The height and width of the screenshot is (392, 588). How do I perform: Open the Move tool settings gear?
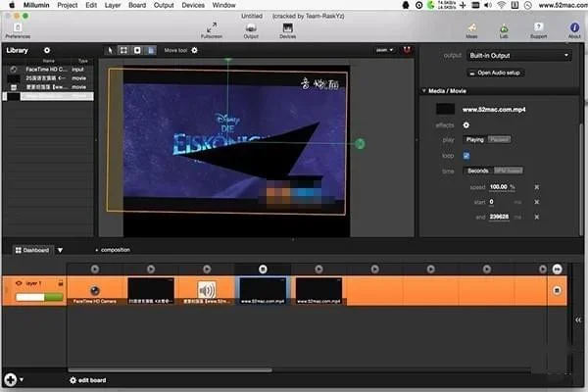[194, 50]
